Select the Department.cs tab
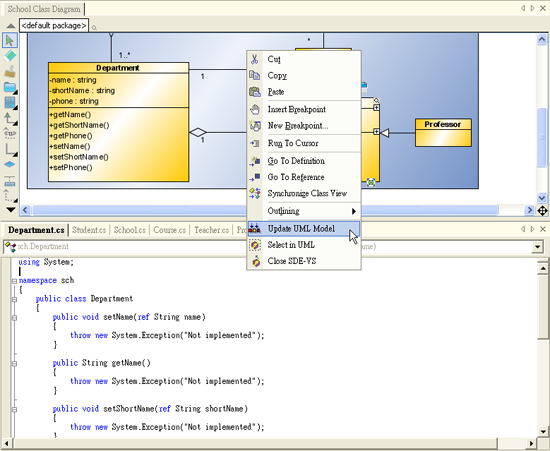This screenshot has height=451, width=550. click(36, 230)
